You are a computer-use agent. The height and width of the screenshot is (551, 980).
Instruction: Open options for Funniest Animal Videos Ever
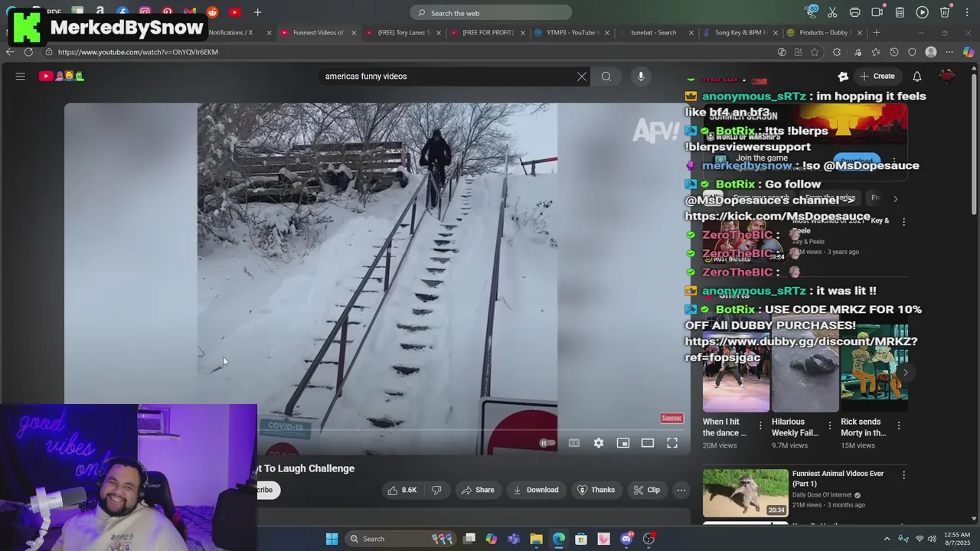(x=903, y=475)
